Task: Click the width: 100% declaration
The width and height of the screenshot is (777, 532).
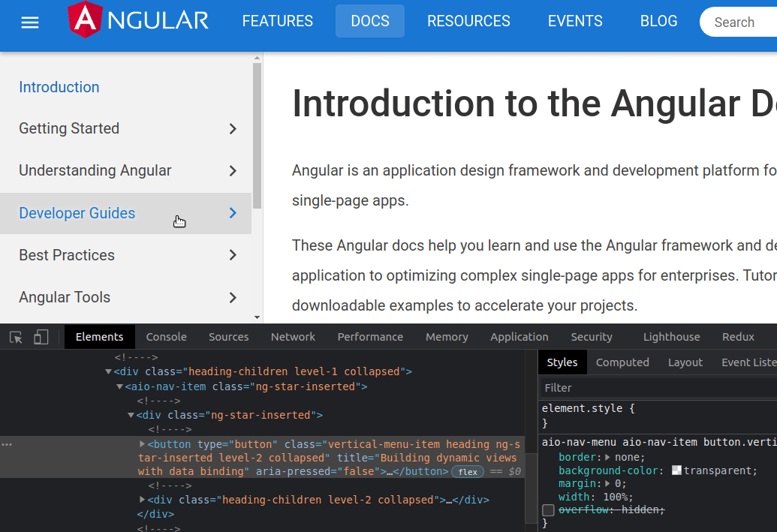Action: [x=595, y=497]
